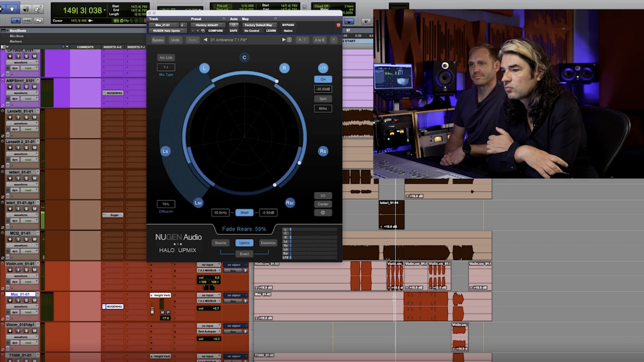Click the COMPARE button
The width and height of the screenshot is (644, 362).
[x=215, y=31]
